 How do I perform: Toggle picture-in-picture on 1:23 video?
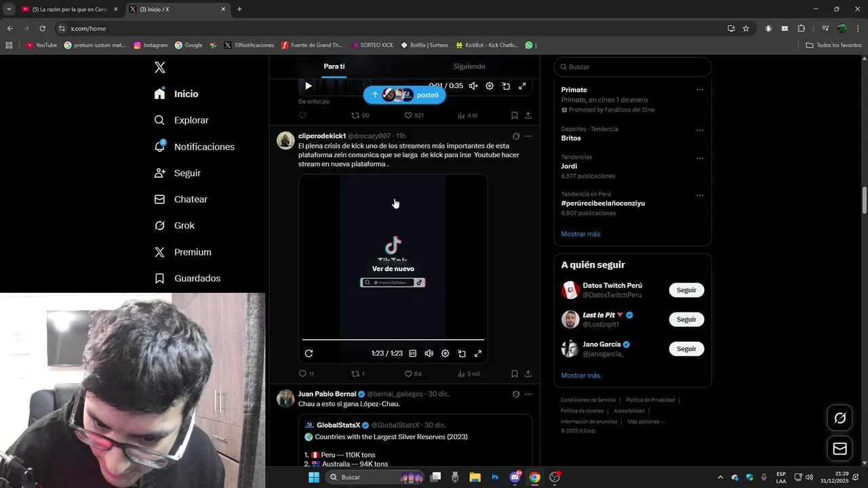click(462, 354)
